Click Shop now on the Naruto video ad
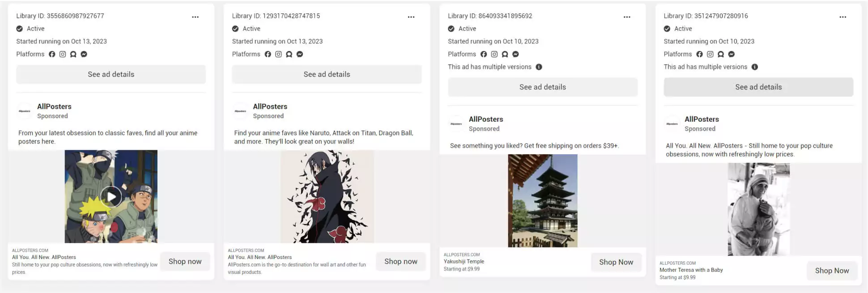 click(x=185, y=262)
